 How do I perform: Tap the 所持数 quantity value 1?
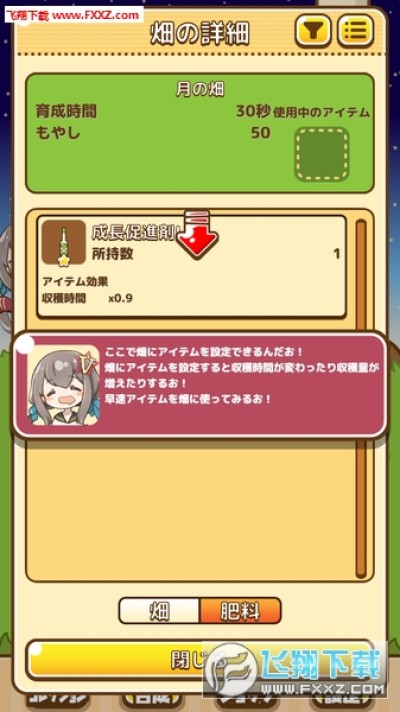[336, 254]
